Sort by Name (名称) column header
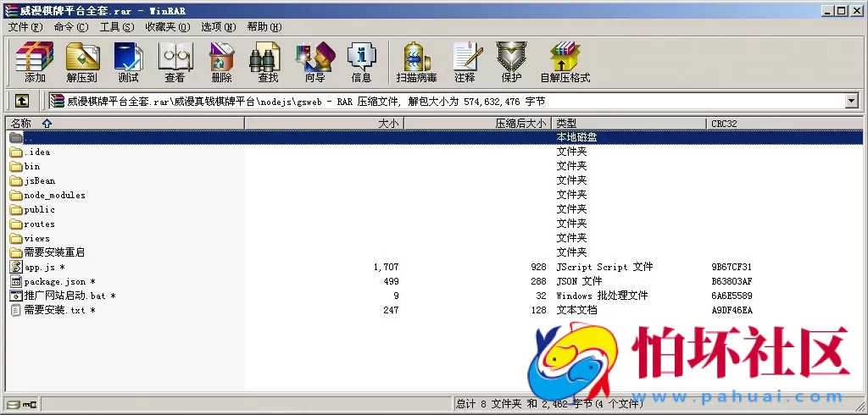This screenshot has height=415, width=868. coord(125,124)
